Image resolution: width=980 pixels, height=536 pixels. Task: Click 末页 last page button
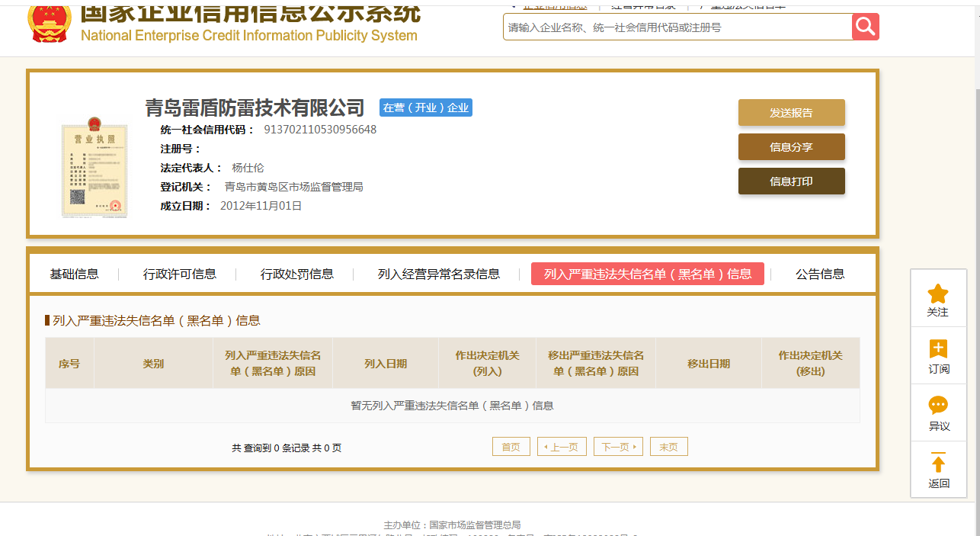668,447
